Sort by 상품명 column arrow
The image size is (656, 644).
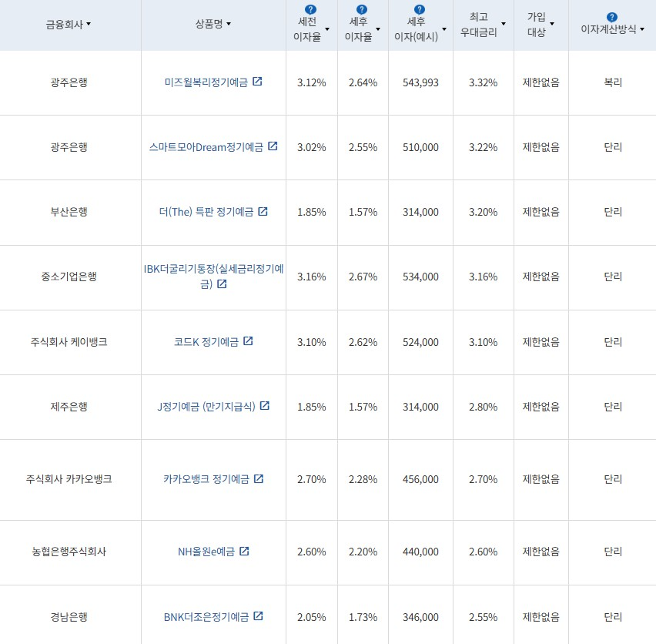[x=229, y=24]
